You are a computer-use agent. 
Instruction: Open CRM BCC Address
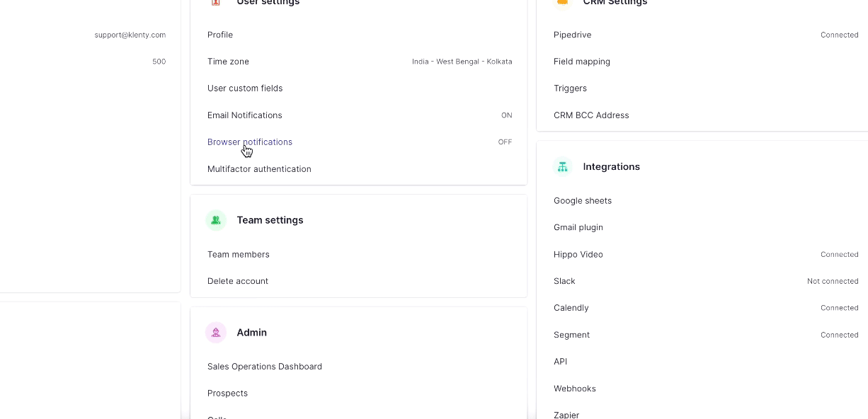pos(591,115)
